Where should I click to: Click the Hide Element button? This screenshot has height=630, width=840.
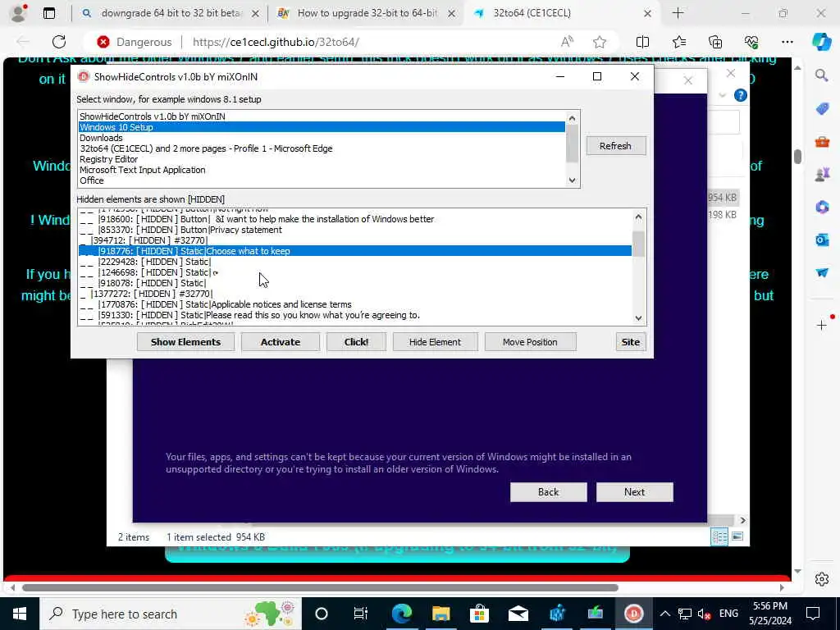(x=435, y=342)
